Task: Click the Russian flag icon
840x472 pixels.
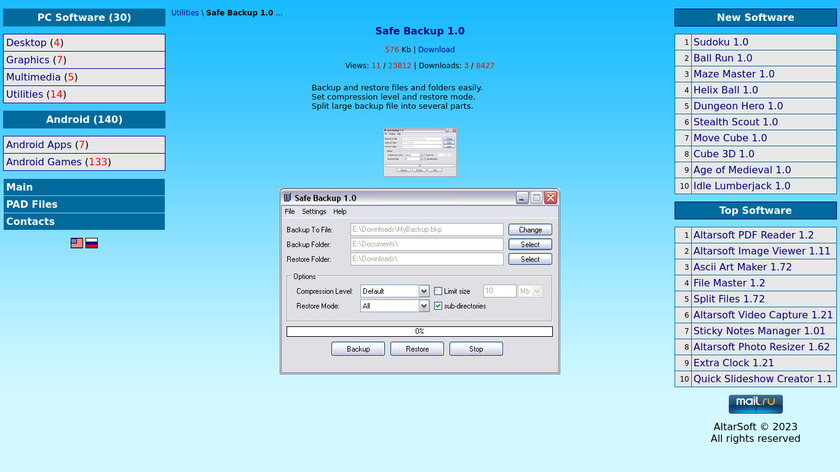Action: (x=91, y=243)
